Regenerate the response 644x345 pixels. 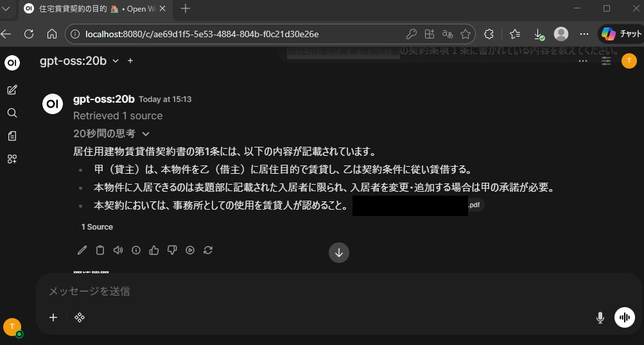point(208,250)
